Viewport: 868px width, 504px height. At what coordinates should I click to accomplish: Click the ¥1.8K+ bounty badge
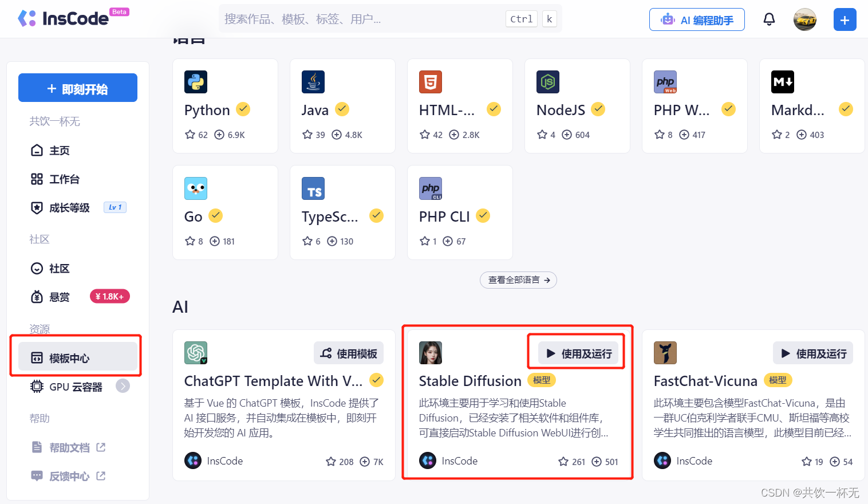(110, 296)
